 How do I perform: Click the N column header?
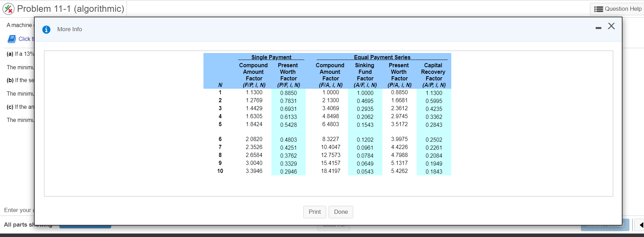tap(220, 85)
